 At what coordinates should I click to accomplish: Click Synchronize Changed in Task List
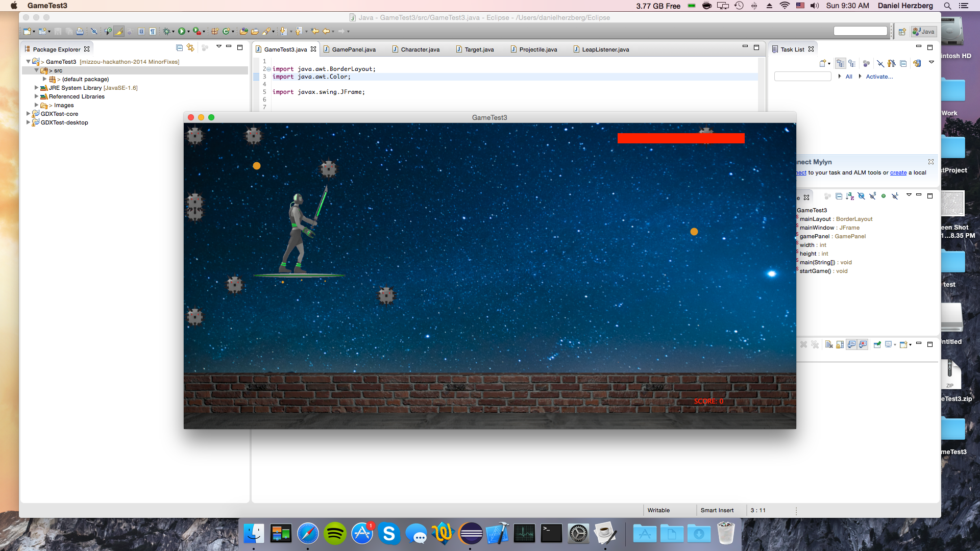click(917, 63)
